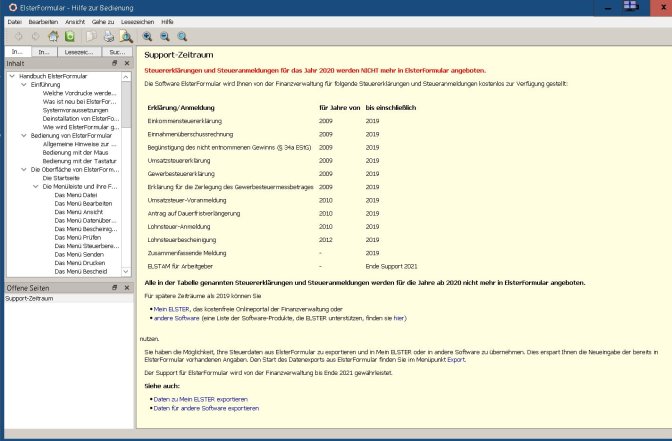This screenshot has width=672, height=441.
Task: Click the green sync with contents icon
Action: pyautogui.click(x=69, y=36)
